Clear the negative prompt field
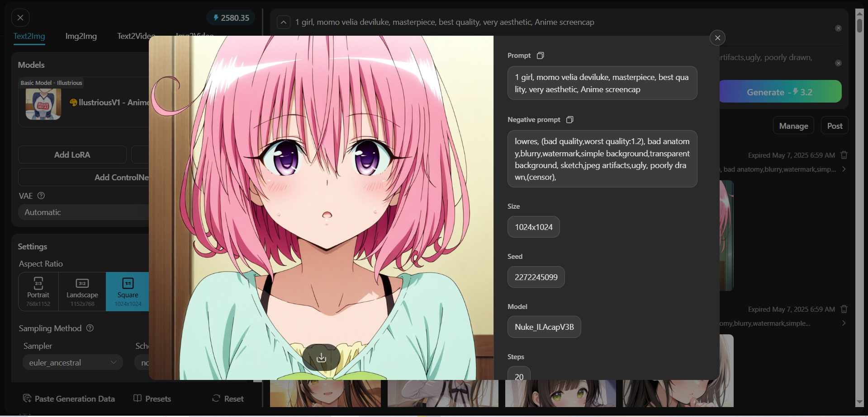This screenshot has width=868, height=417. [x=838, y=63]
